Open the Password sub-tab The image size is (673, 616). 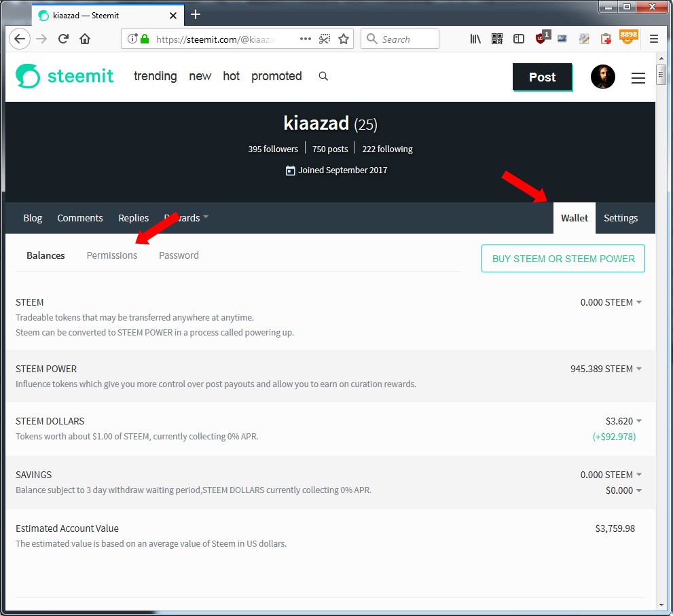tap(179, 255)
